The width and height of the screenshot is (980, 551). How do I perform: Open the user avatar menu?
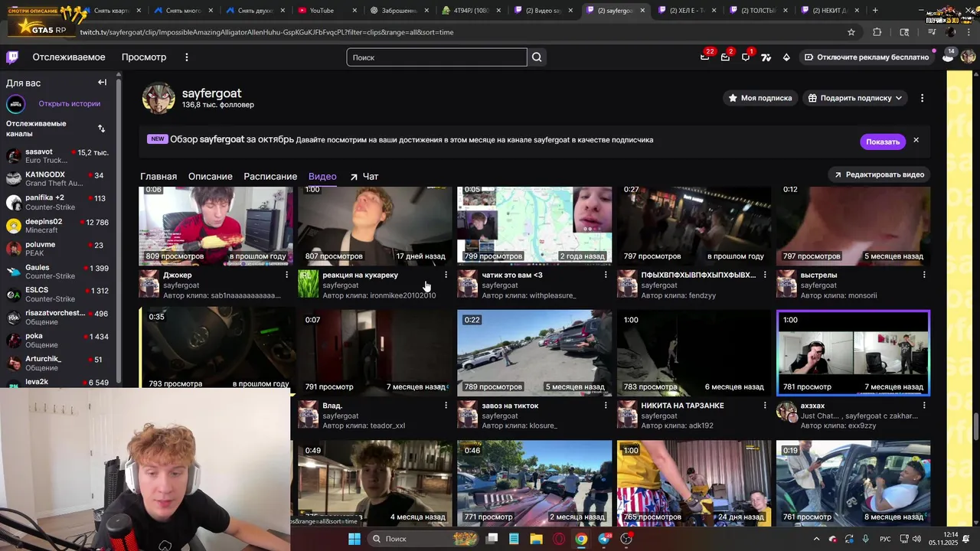pos(968,57)
